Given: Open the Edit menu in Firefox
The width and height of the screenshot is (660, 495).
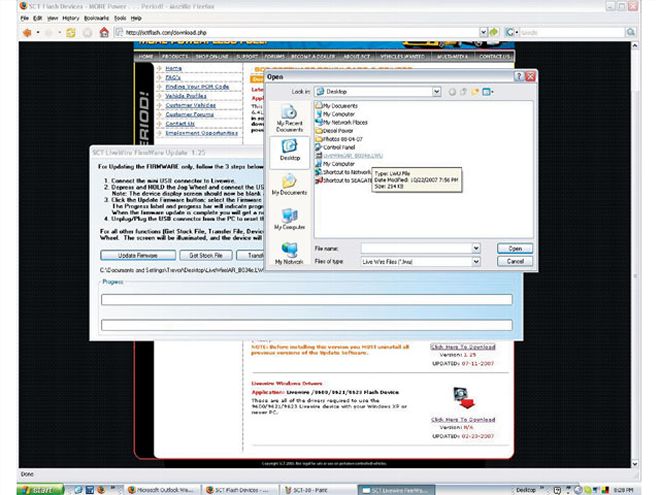Looking at the screenshot, I should point(38,18).
